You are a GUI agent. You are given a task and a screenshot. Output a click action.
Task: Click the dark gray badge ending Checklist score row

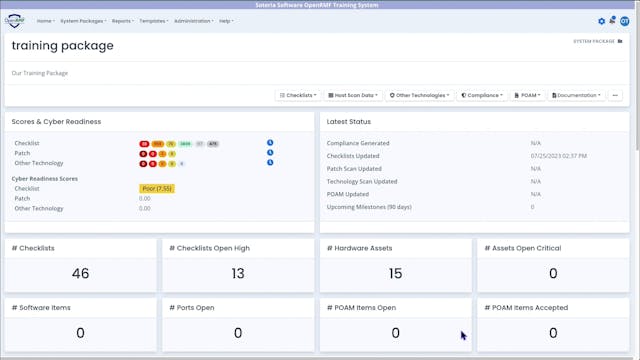pyautogui.click(x=213, y=144)
